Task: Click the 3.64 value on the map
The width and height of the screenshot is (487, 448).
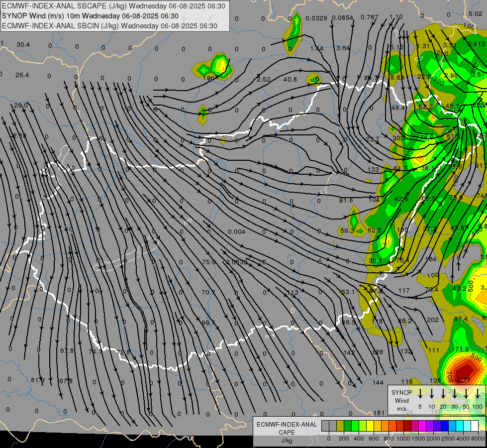Action: point(343,48)
